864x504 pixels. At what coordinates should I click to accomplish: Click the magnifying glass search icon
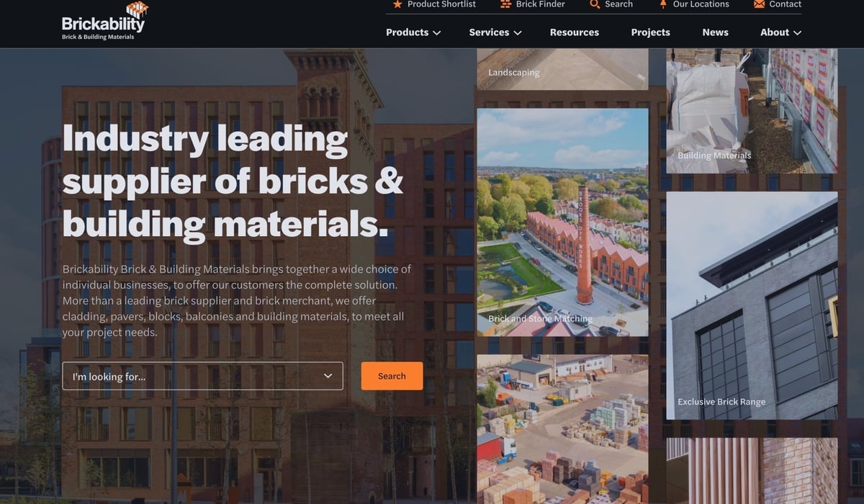595,4
